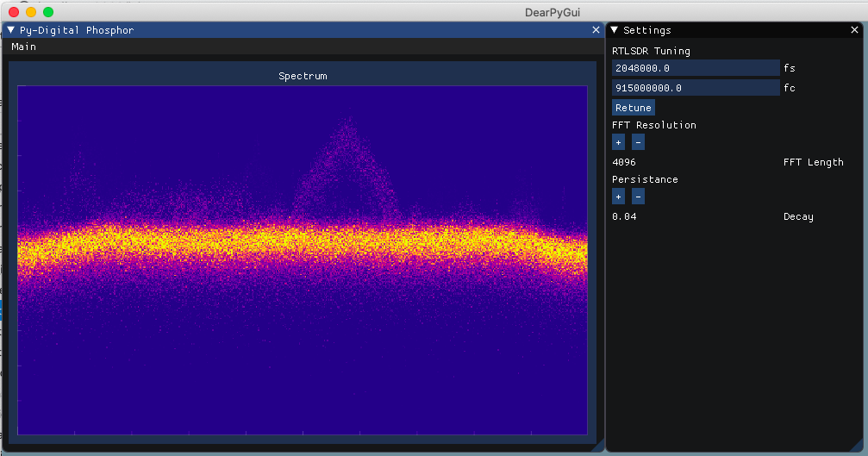Click the green macOS fullscreen button
The height and width of the screenshot is (456, 868).
(x=48, y=11)
